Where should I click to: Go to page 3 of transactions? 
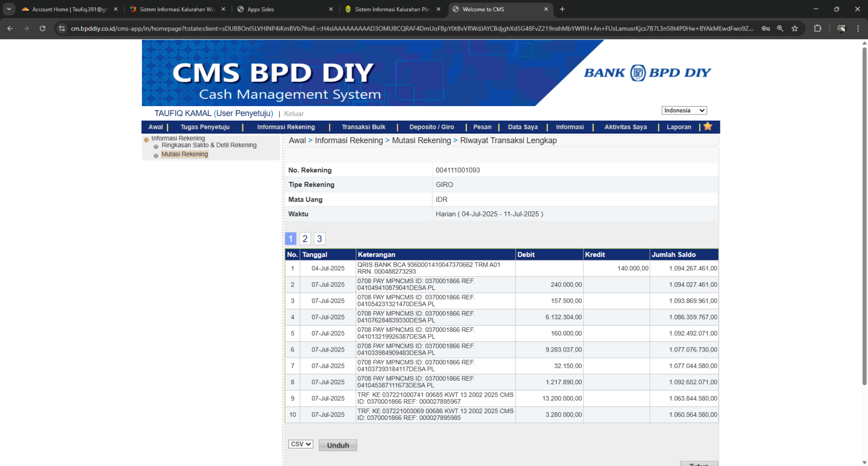point(320,239)
